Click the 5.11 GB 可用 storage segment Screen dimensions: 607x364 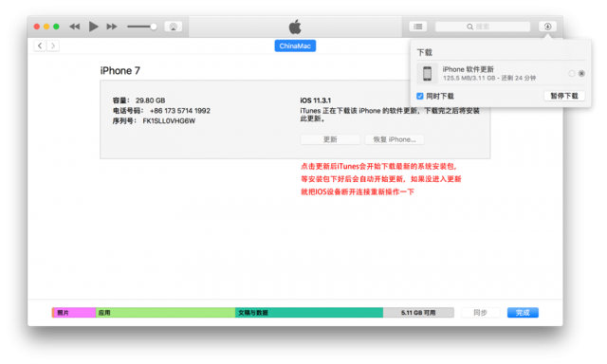pos(418,313)
